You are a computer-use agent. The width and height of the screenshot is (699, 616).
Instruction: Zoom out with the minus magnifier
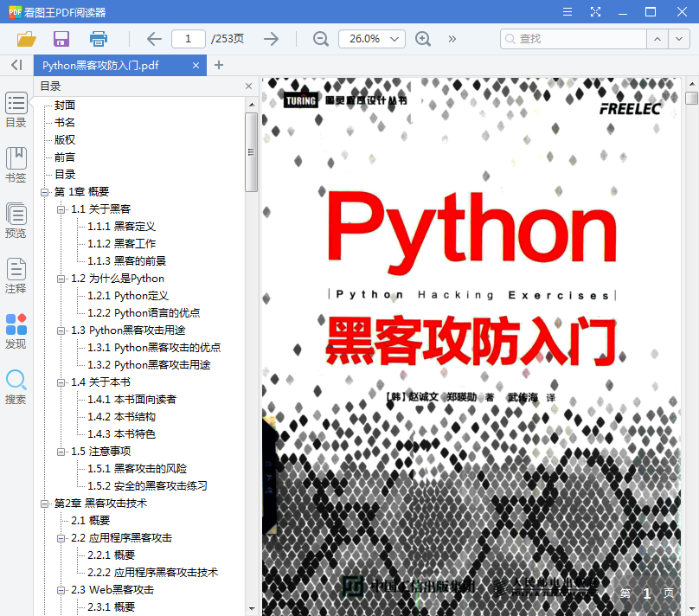(x=321, y=39)
